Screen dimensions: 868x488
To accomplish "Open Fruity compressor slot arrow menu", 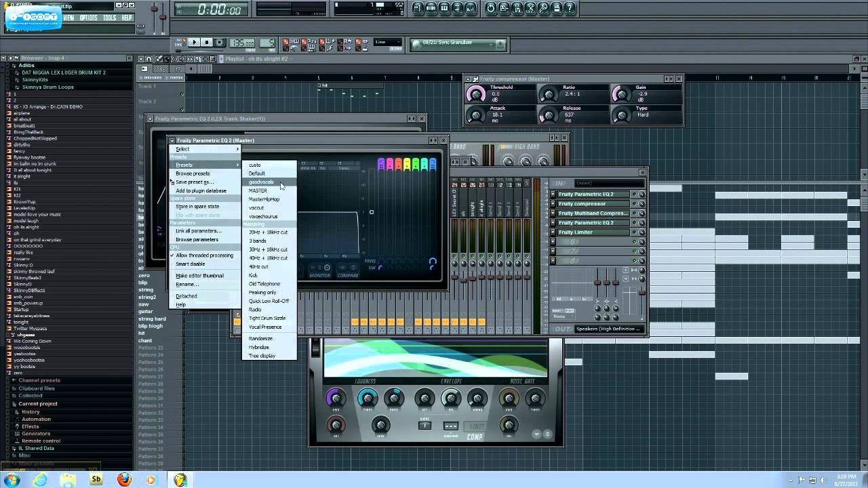I will 553,203.
